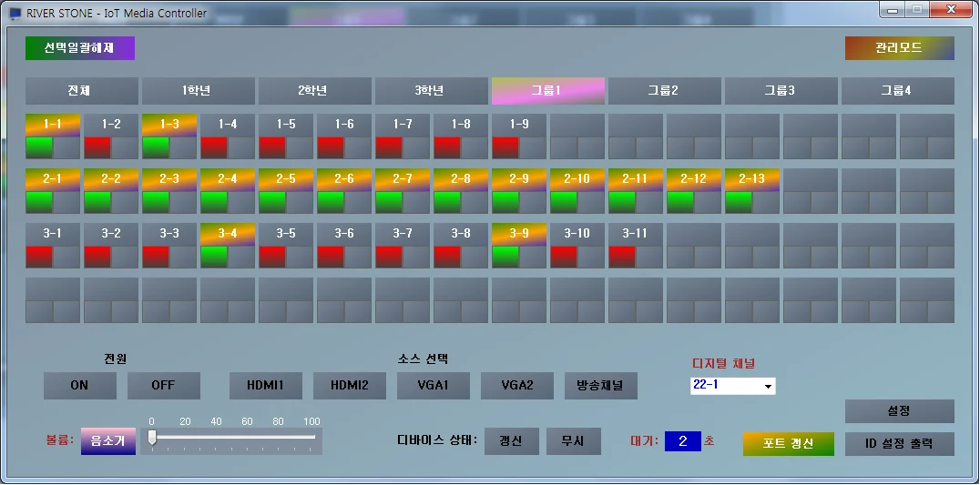This screenshot has width=980, height=485.
Task: Choose HDMI2 as the source
Action: [x=350, y=386]
